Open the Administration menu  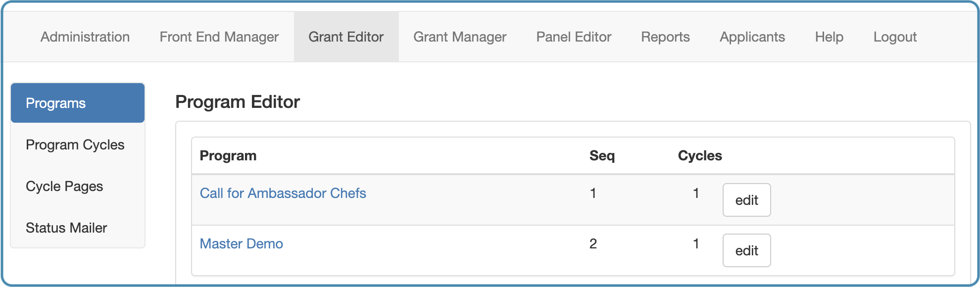coord(85,37)
